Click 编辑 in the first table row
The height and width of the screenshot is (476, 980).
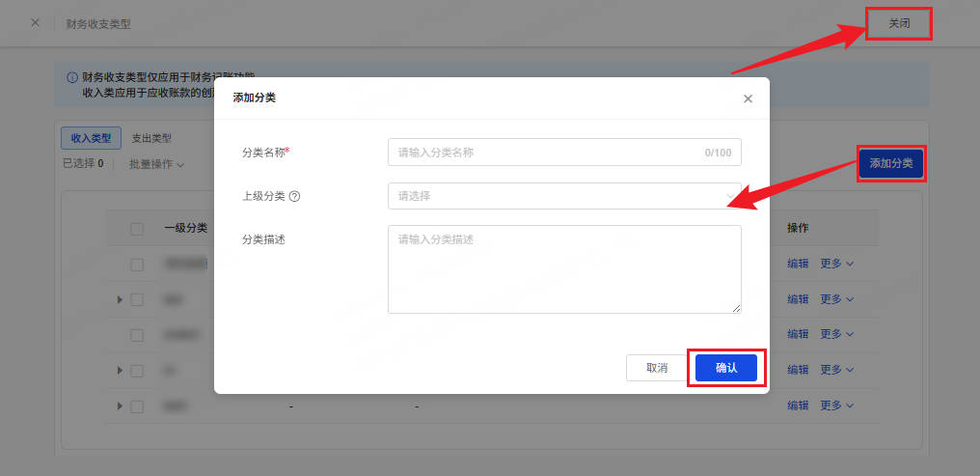798,264
